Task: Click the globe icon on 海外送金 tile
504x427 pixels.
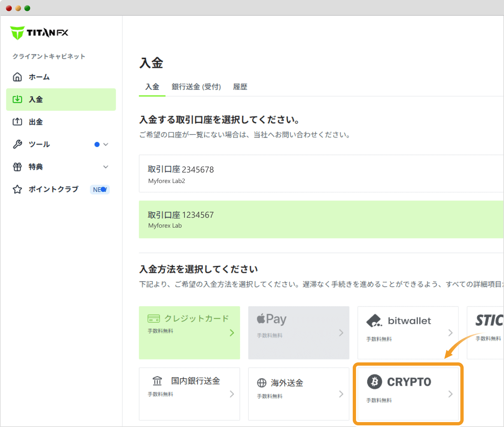Action: click(x=262, y=383)
